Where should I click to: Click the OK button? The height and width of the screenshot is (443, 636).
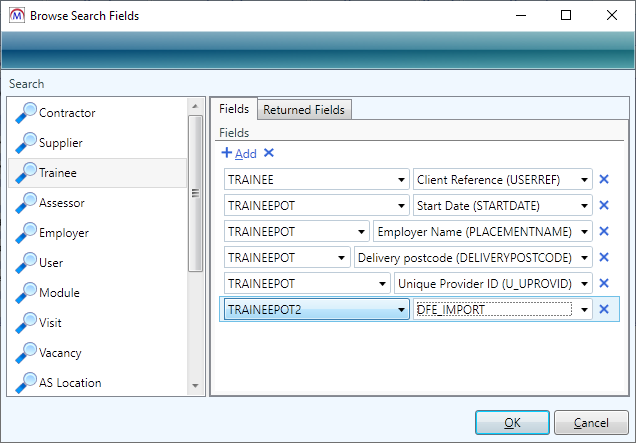(511, 422)
